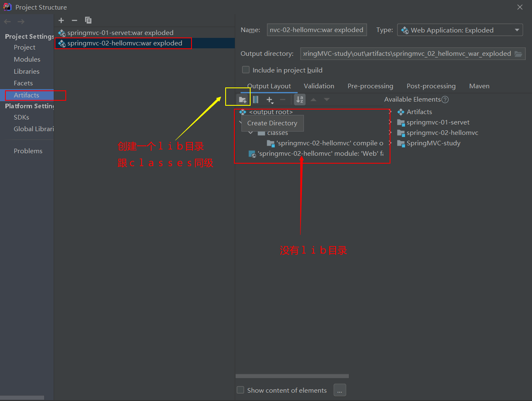Click the springmvc-01-servet module folder icon

[x=401, y=122]
